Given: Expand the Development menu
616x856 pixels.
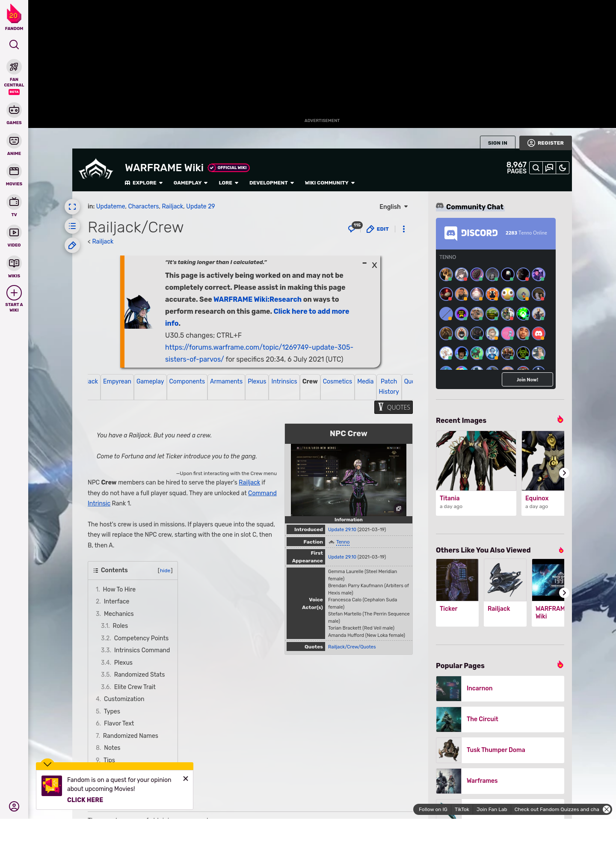Looking at the screenshot, I should [x=272, y=183].
